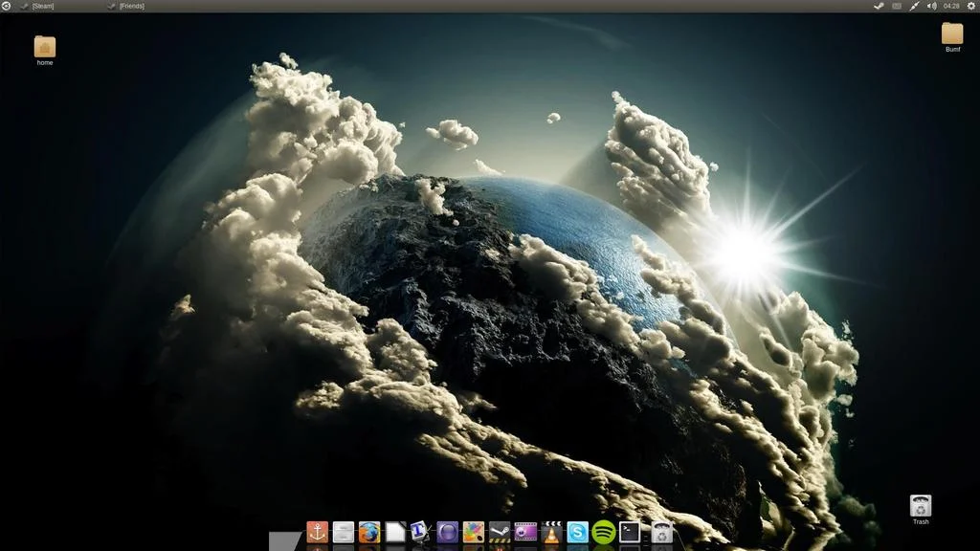Open the trash bin in the dock

pyautogui.click(x=661, y=532)
